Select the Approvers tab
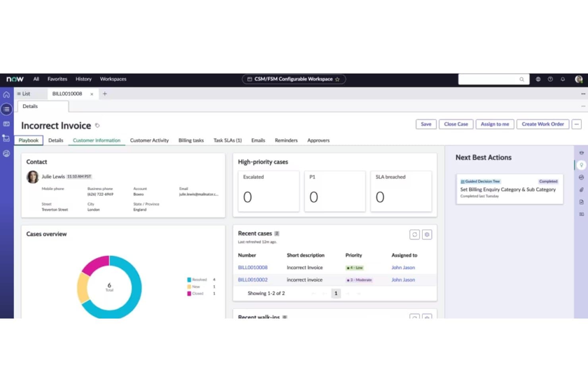588x392 pixels. coord(318,140)
